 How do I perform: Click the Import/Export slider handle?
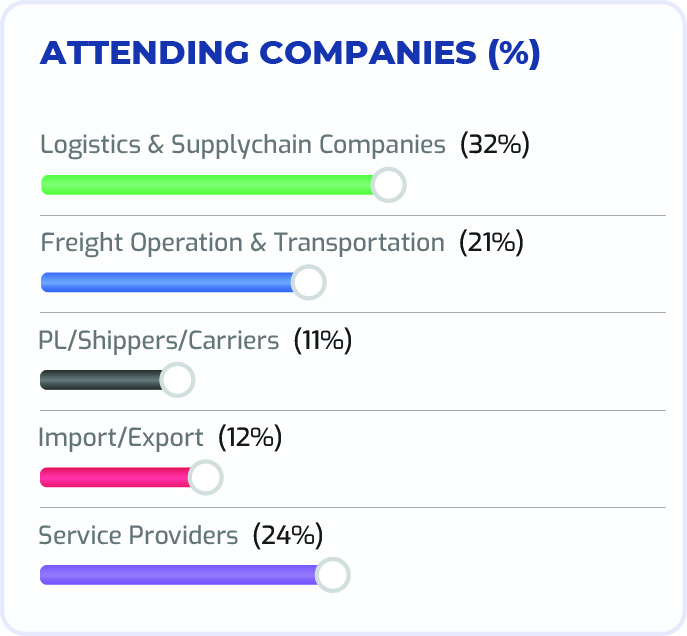pos(205,478)
